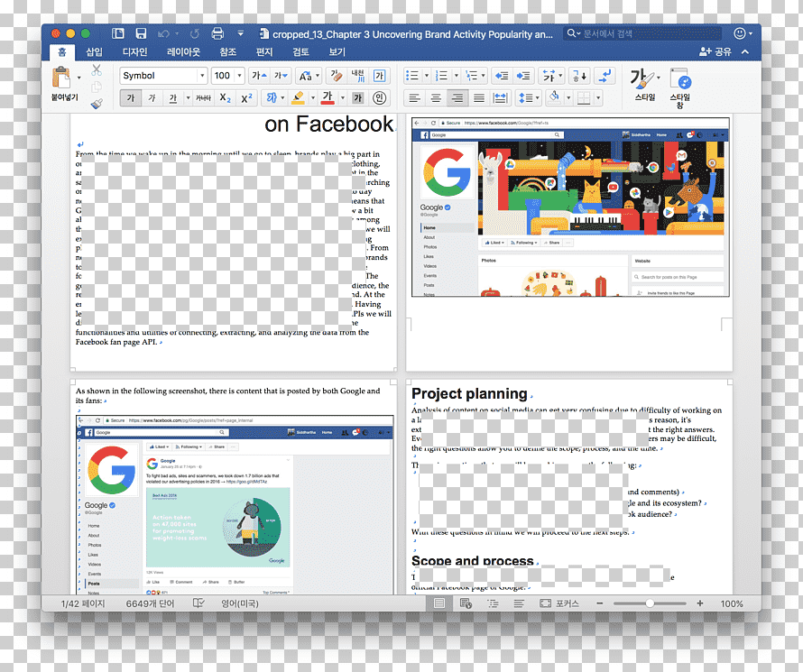Open the line spacing dropdown
Image resolution: width=803 pixels, height=672 pixels.
pos(529,97)
